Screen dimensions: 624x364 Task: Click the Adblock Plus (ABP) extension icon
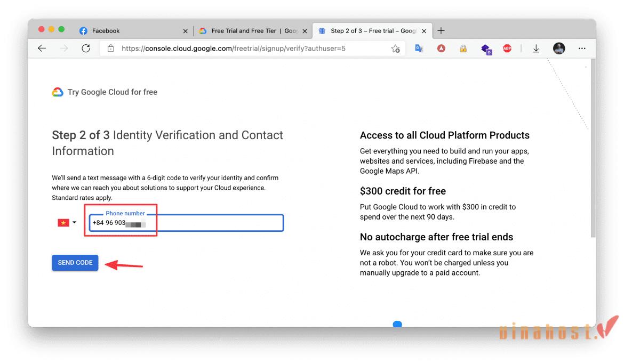click(x=507, y=48)
